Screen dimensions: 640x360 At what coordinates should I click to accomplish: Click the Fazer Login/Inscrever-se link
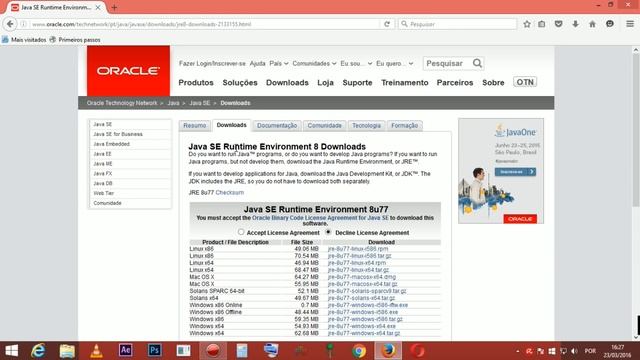pyautogui.click(x=212, y=63)
